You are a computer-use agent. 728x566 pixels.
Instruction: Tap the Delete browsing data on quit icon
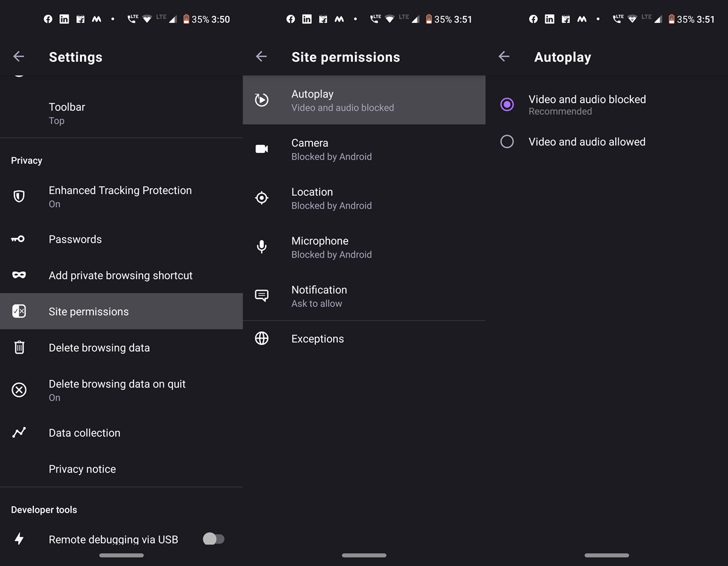(19, 389)
